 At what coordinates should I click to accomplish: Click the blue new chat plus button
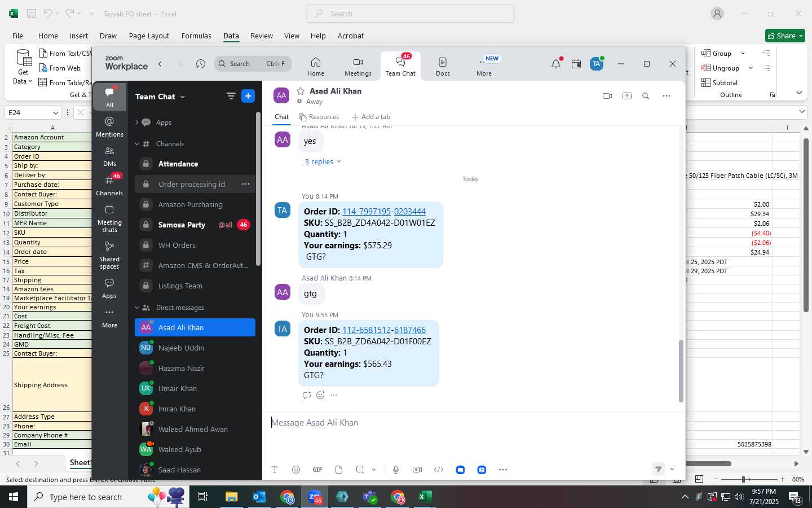(x=248, y=96)
